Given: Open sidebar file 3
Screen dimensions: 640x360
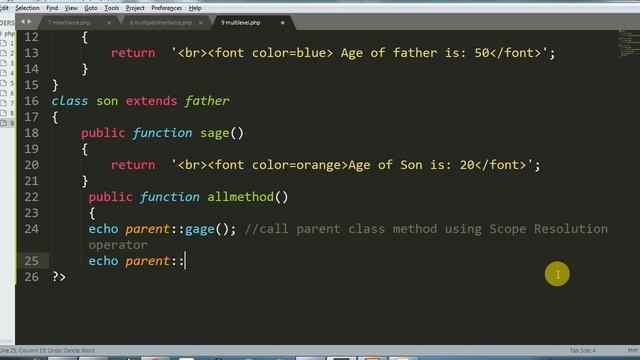Looking at the screenshot, I should (7, 63).
